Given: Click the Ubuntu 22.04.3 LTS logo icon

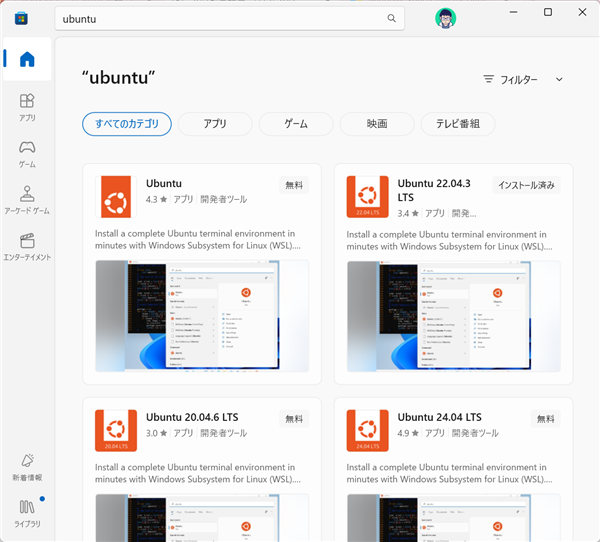Looking at the screenshot, I should (x=367, y=197).
